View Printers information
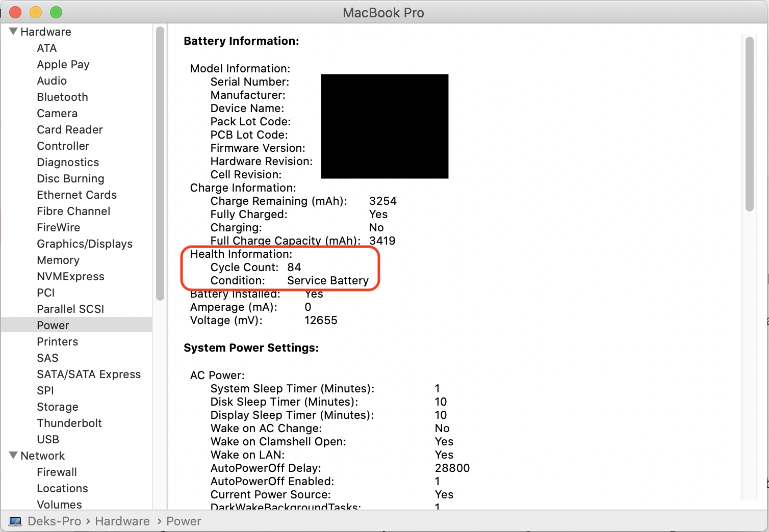The height and width of the screenshot is (532, 769). pyautogui.click(x=58, y=341)
